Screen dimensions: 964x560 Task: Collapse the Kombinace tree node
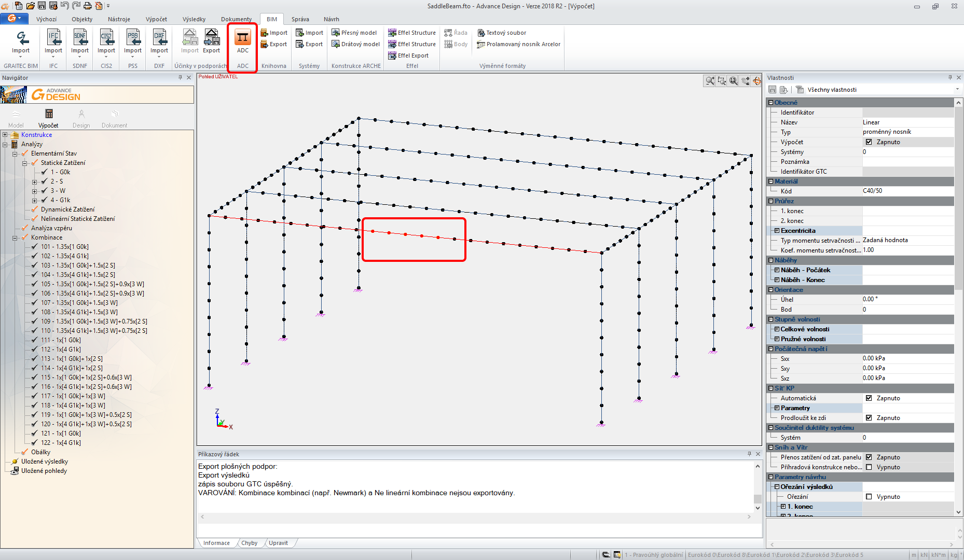(x=15, y=237)
